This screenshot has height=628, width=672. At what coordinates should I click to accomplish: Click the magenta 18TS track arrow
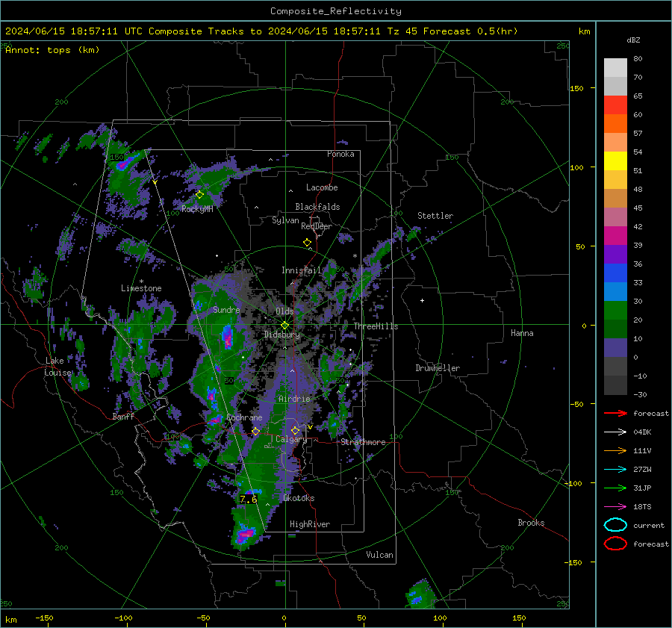click(x=615, y=507)
